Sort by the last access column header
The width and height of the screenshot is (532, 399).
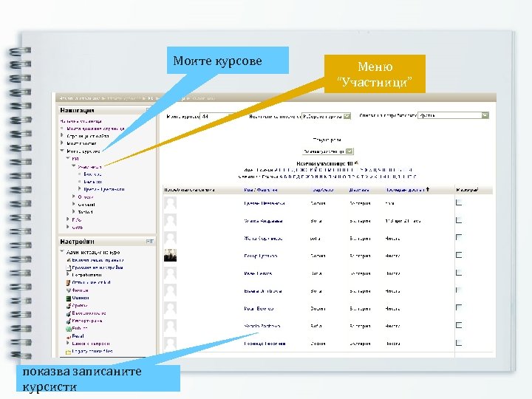tap(405, 190)
